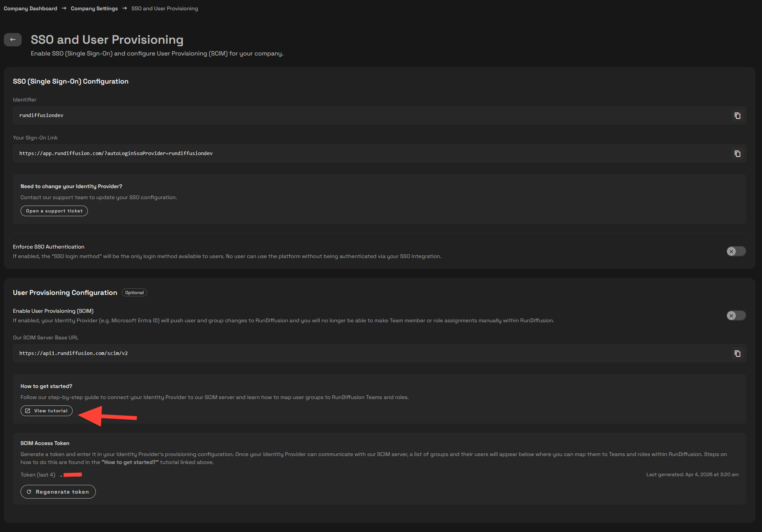Screen dimensions: 762x532
Task: Copy the Identifier value using its copy icon
Action: coord(737,116)
